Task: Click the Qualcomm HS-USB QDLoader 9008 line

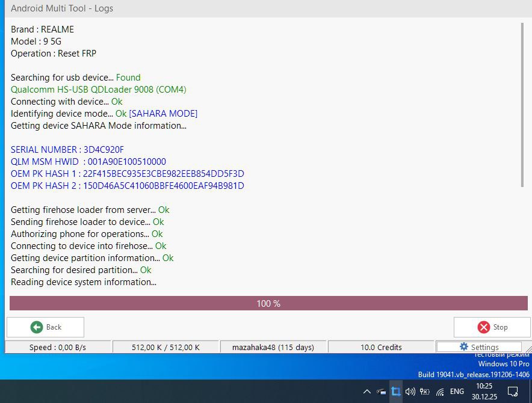Action: click(x=98, y=90)
